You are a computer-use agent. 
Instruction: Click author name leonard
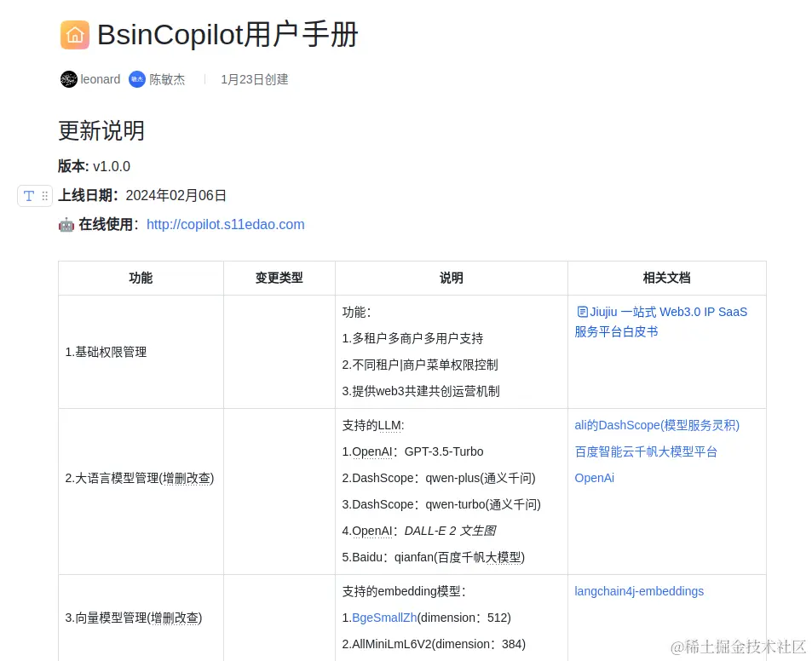101,79
